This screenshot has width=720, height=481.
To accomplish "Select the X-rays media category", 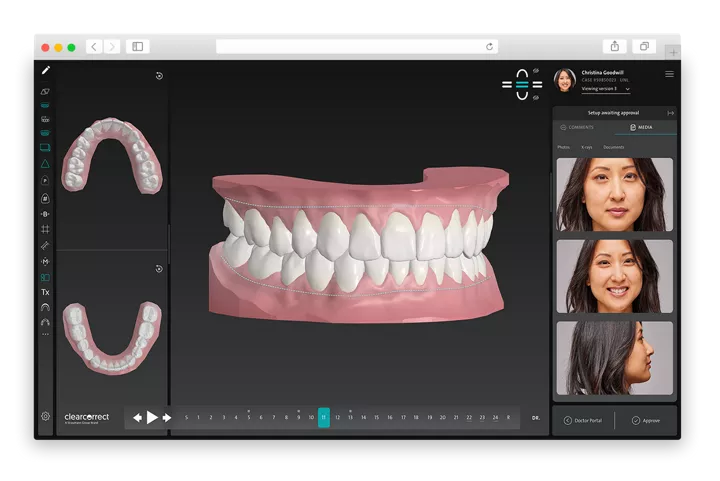I will (x=587, y=147).
